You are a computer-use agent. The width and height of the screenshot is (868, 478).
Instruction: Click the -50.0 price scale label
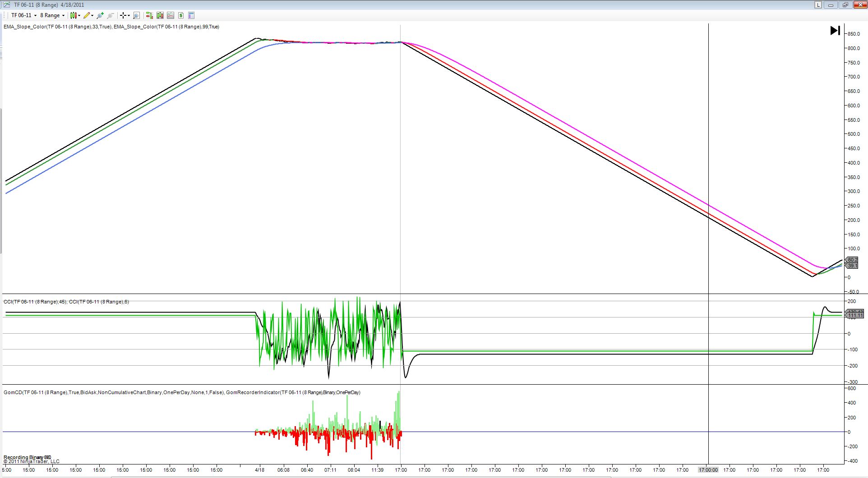pyautogui.click(x=853, y=292)
